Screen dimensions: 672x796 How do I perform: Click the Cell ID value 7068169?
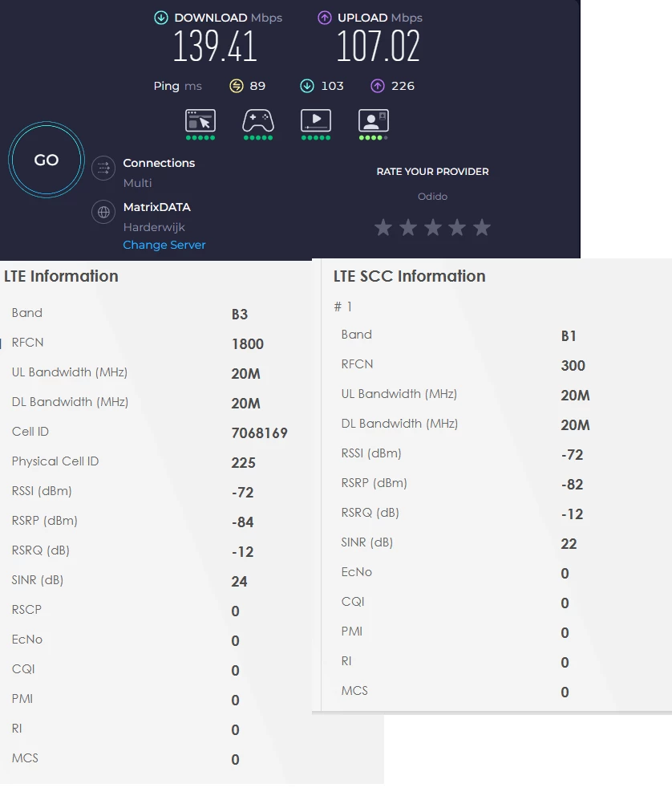[259, 433]
